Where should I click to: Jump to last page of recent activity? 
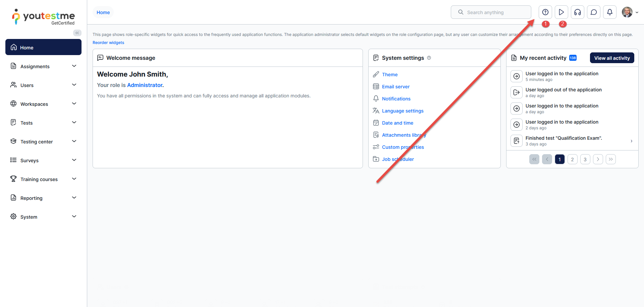(x=610, y=159)
